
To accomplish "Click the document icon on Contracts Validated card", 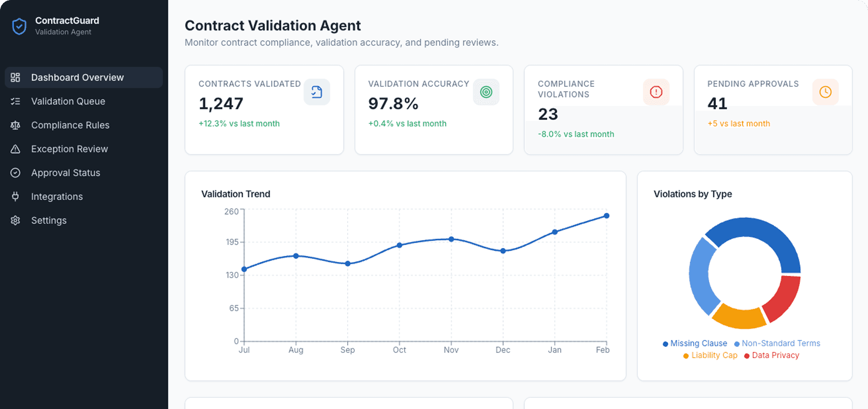I will [317, 92].
